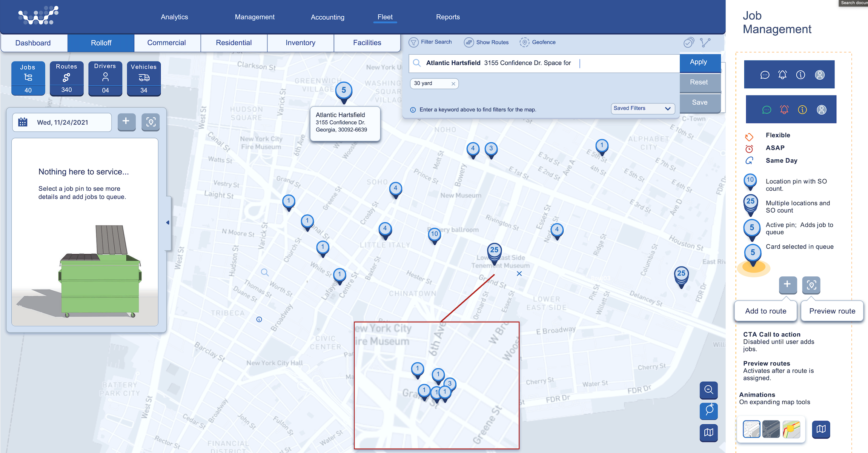Click the preview route icon beside date

151,122
